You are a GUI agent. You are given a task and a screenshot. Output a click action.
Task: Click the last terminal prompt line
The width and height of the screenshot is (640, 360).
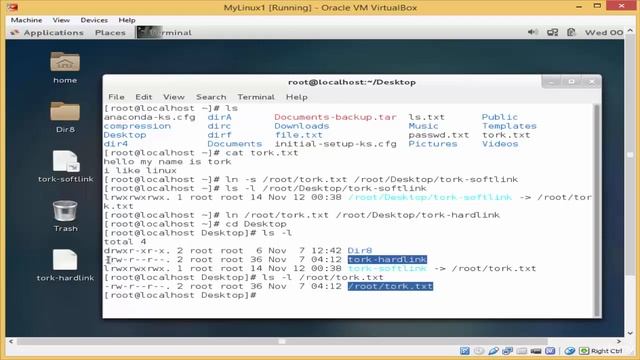[x=180, y=295]
